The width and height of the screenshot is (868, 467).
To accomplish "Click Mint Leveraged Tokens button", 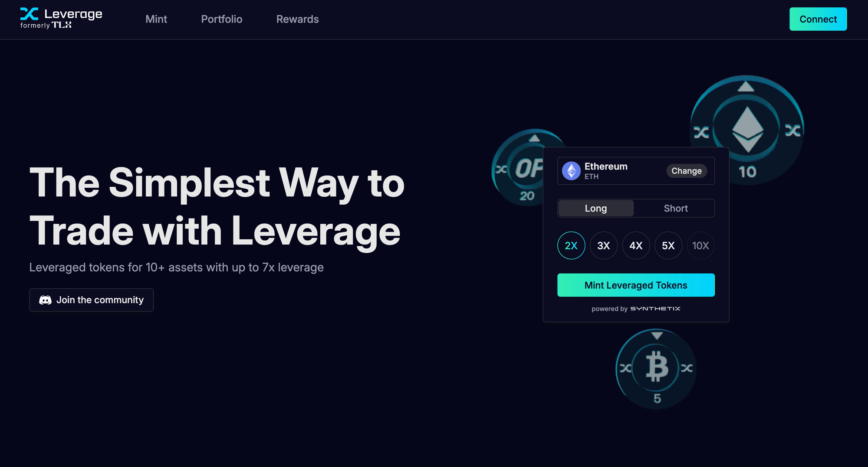I will [636, 285].
